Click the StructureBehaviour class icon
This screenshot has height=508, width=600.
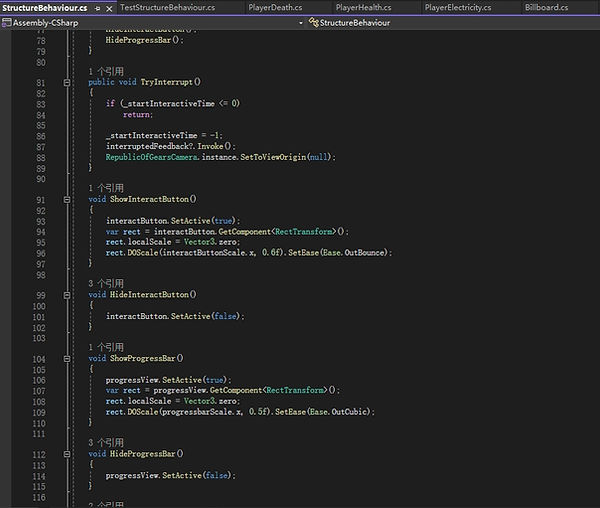pyautogui.click(x=313, y=23)
